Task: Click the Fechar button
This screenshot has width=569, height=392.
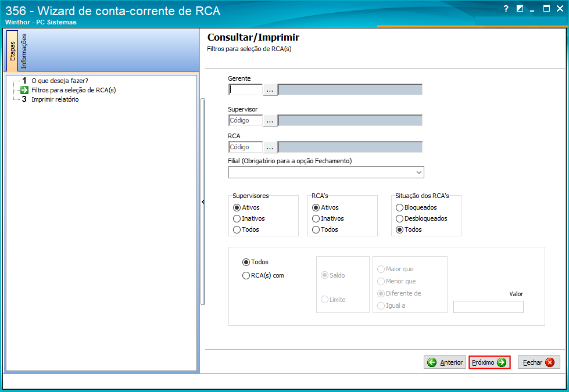Action: pos(539,362)
